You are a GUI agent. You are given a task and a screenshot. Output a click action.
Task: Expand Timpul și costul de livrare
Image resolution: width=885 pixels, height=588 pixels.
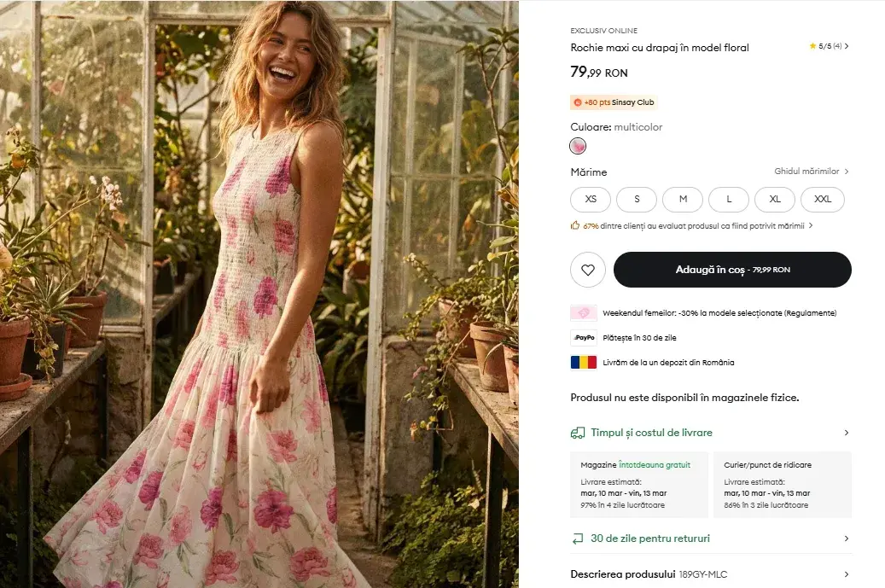[x=711, y=433]
